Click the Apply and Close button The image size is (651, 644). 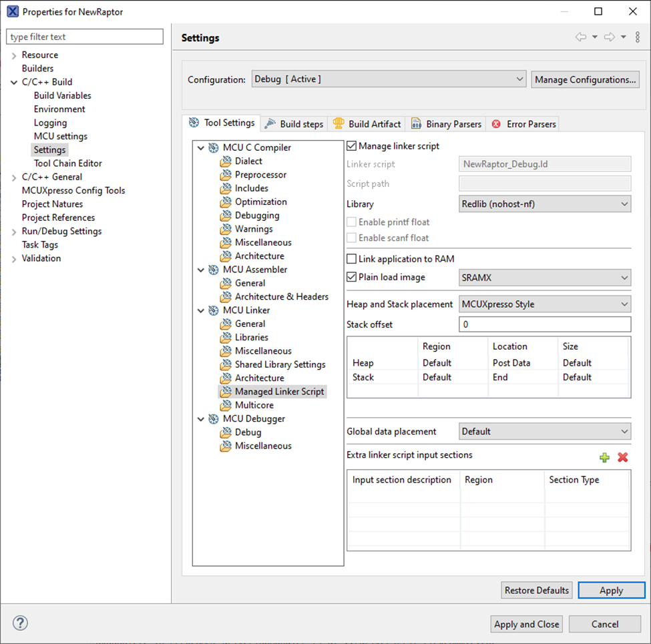pos(526,624)
